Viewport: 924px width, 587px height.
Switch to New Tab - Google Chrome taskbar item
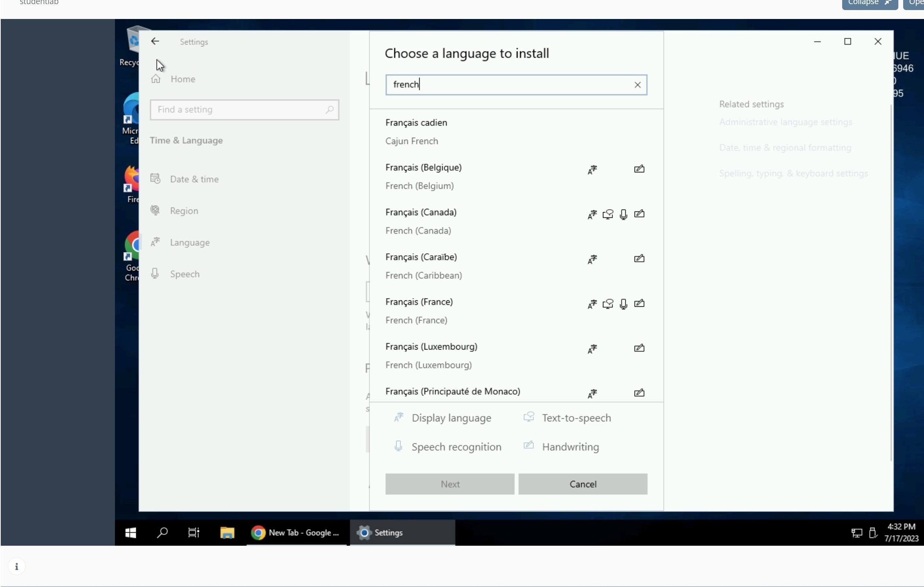pyautogui.click(x=296, y=533)
